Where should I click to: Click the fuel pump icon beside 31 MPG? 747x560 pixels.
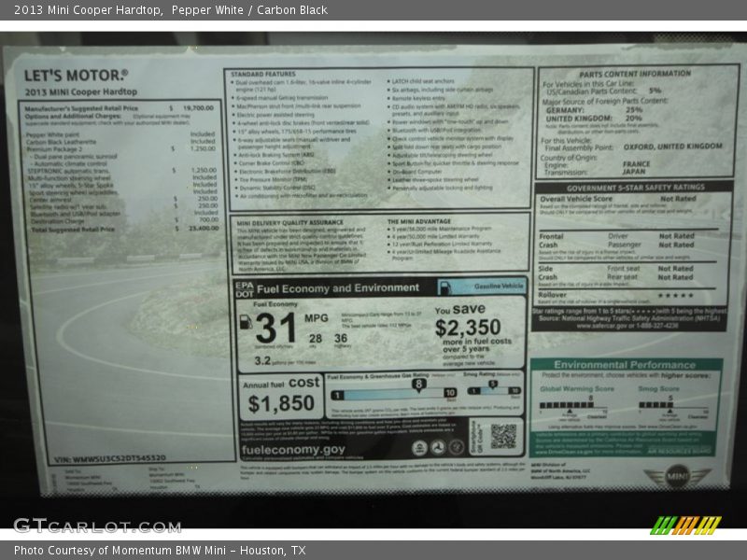[246, 323]
